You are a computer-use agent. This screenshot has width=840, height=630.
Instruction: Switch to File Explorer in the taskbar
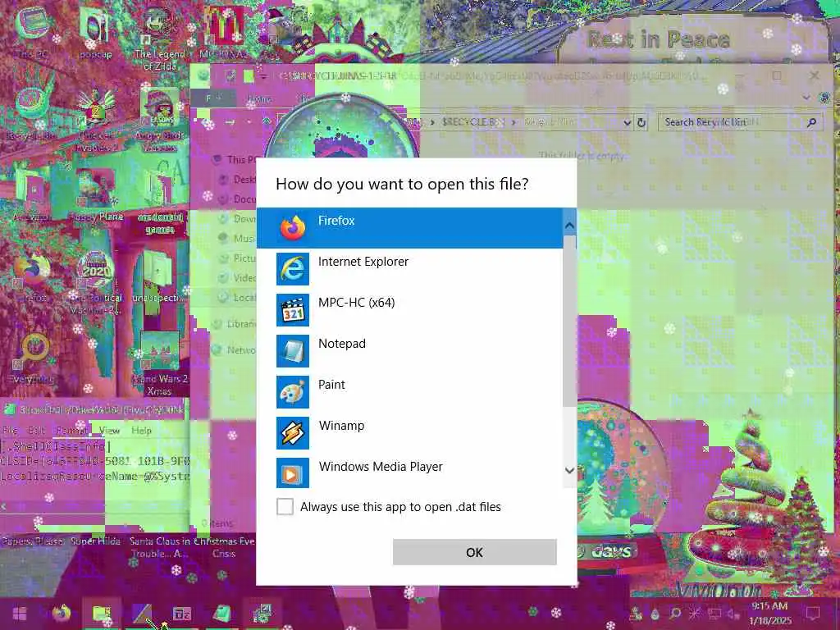pos(102,614)
